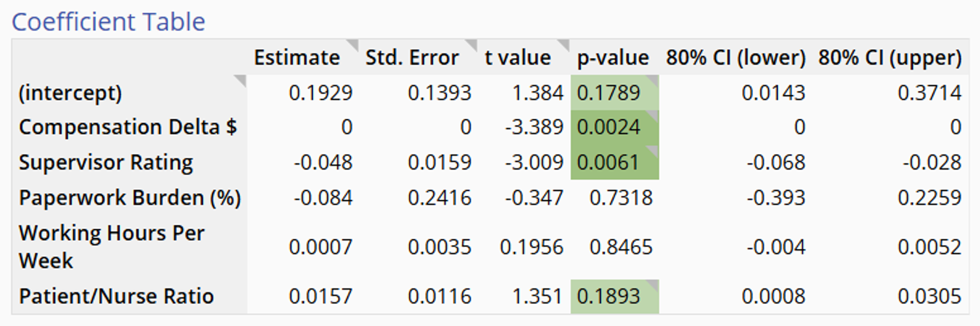The image size is (980, 326).
Task: Click the (intercept) row label
Action: click(70, 93)
